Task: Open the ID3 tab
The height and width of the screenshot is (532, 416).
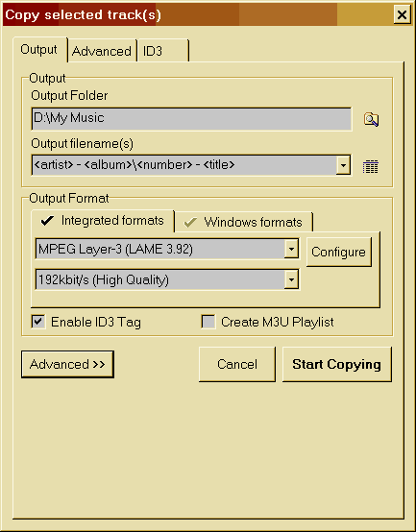Action: pos(163,51)
